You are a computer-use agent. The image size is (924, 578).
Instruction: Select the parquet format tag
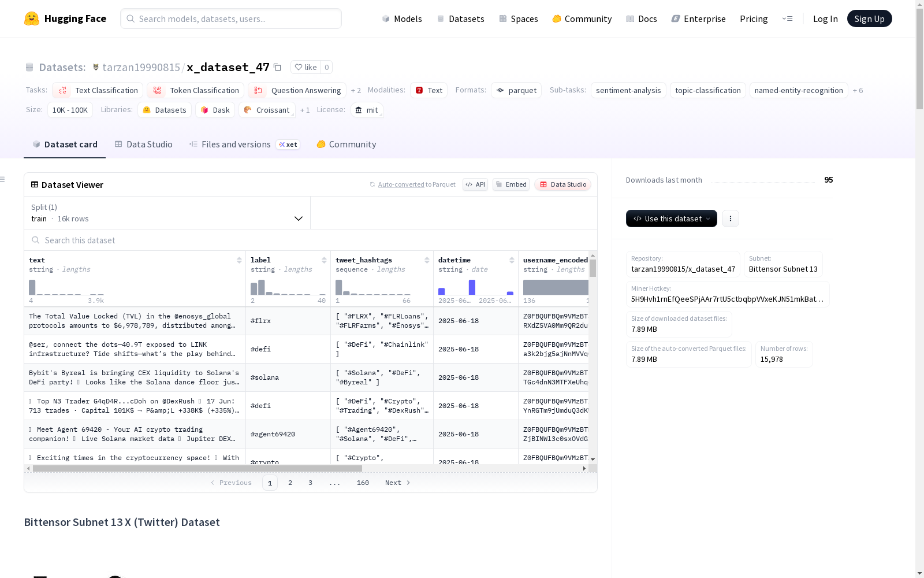coord(516,90)
